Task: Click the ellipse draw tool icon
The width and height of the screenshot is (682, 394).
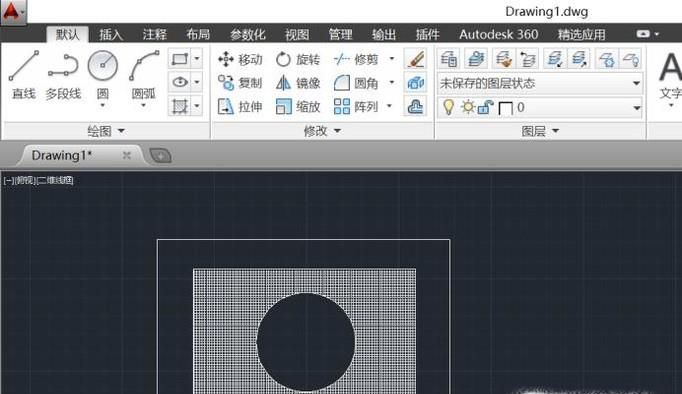Action: [180, 82]
